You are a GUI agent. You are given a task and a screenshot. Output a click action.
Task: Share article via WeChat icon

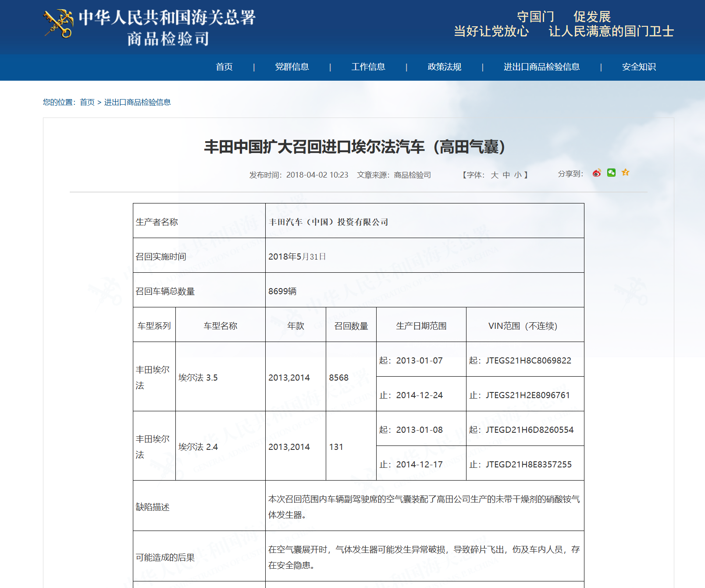pyautogui.click(x=611, y=173)
